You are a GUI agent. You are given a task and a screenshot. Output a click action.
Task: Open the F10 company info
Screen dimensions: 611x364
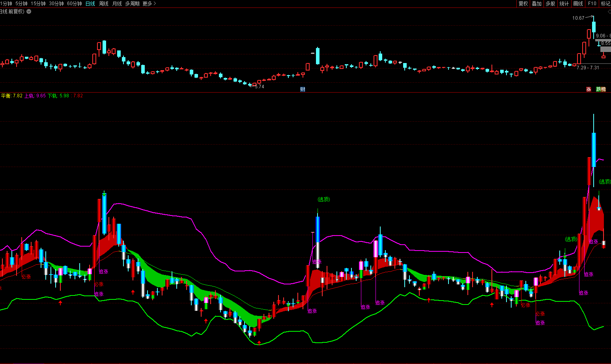click(x=592, y=4)
